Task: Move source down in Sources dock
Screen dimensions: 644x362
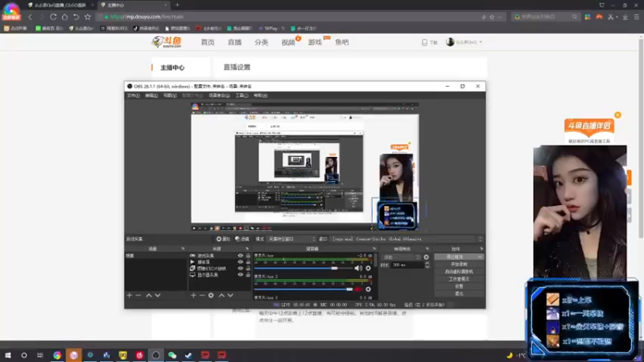Action: pos(230,295)
